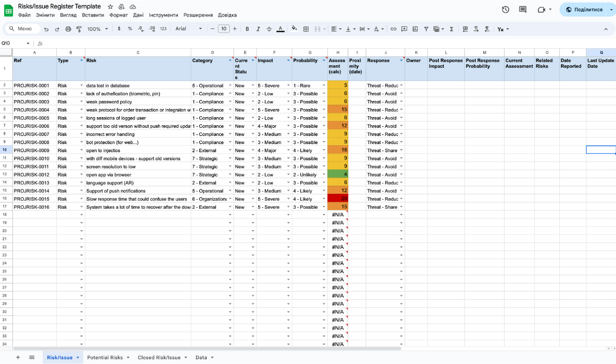Toggle bold formatting
616x364 pixels.
tap(247, 29)
